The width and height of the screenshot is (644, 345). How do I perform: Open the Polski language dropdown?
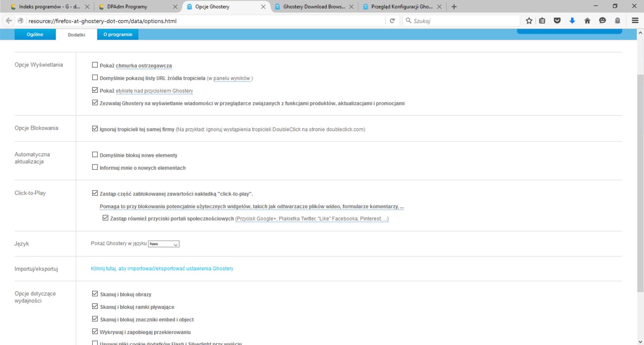[x=164, y=244]
